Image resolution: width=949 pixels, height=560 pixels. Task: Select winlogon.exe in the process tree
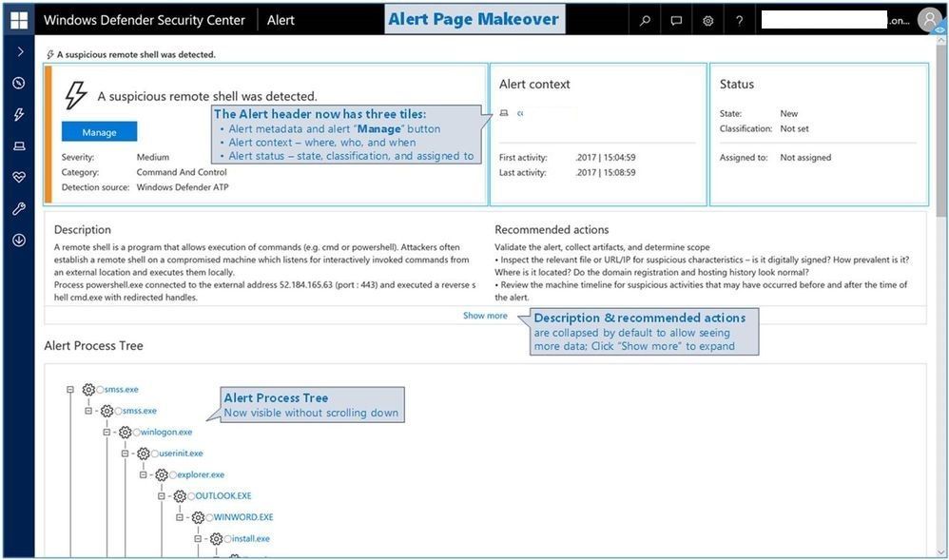(x=166, y=432)
